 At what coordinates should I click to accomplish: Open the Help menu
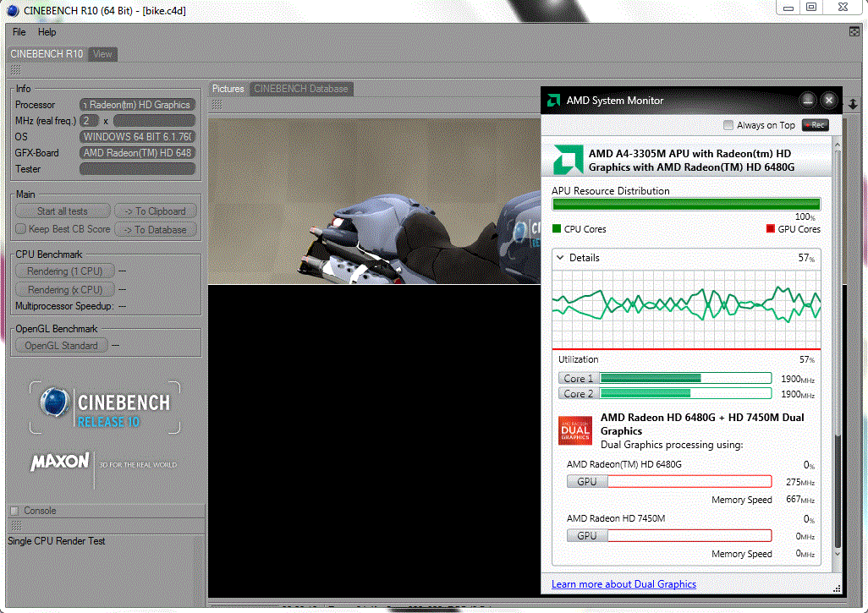pyautogui.click(x=47, y=32)
